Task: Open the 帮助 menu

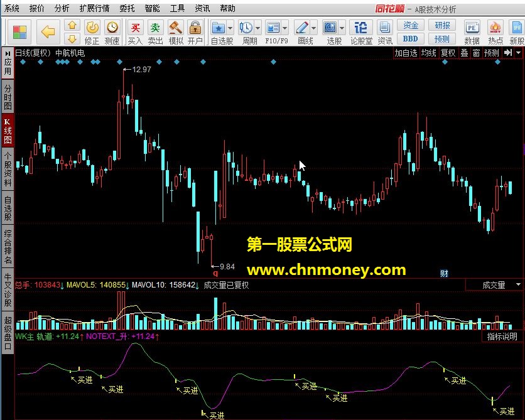Action: tap(228, 8)
